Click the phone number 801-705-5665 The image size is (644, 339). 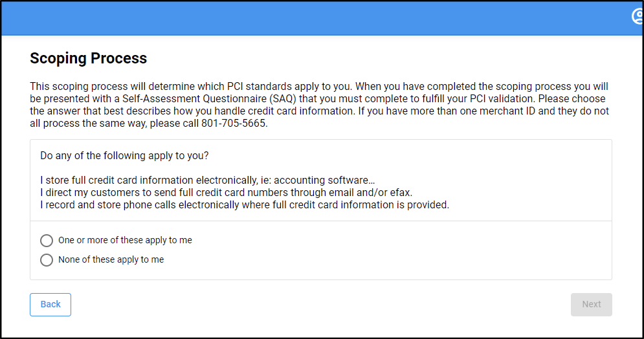pyautogui.click(x=234, y=124)
